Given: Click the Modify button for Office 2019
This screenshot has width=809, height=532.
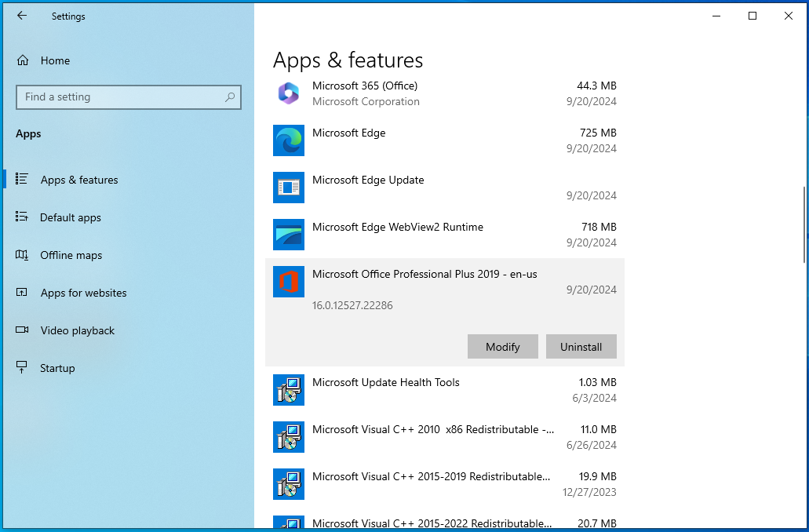Looking at the screenshot, I should point(502,346).
